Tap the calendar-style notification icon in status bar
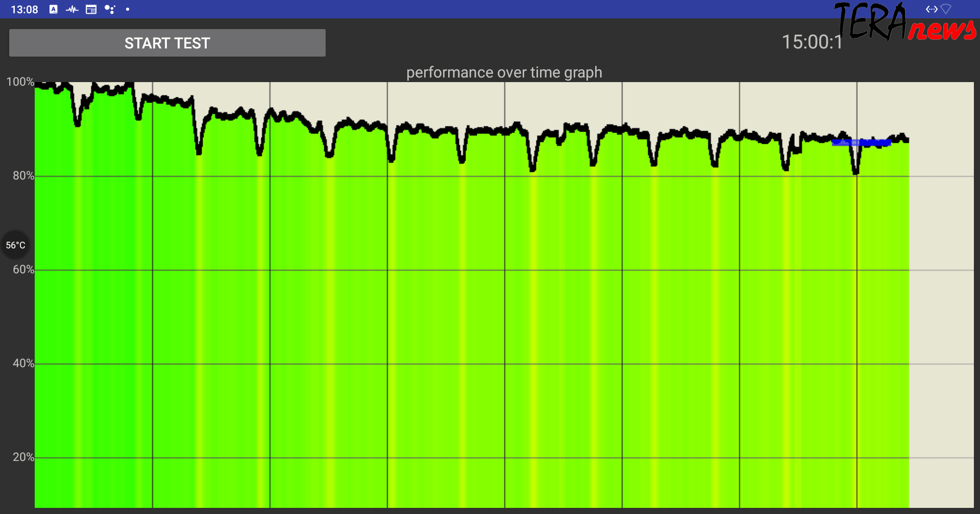Image resolution: width=980 pixels, height=514 pixels. click(91, 9)
